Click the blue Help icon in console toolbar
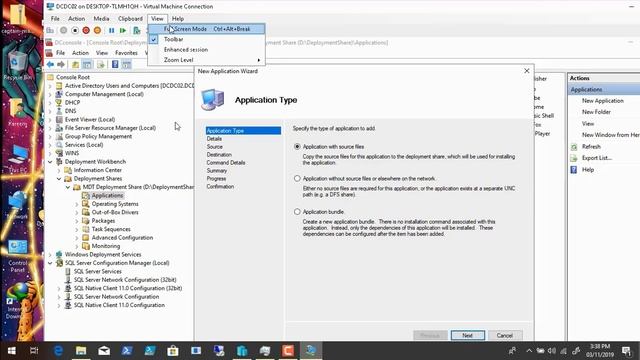 point(115,64)
